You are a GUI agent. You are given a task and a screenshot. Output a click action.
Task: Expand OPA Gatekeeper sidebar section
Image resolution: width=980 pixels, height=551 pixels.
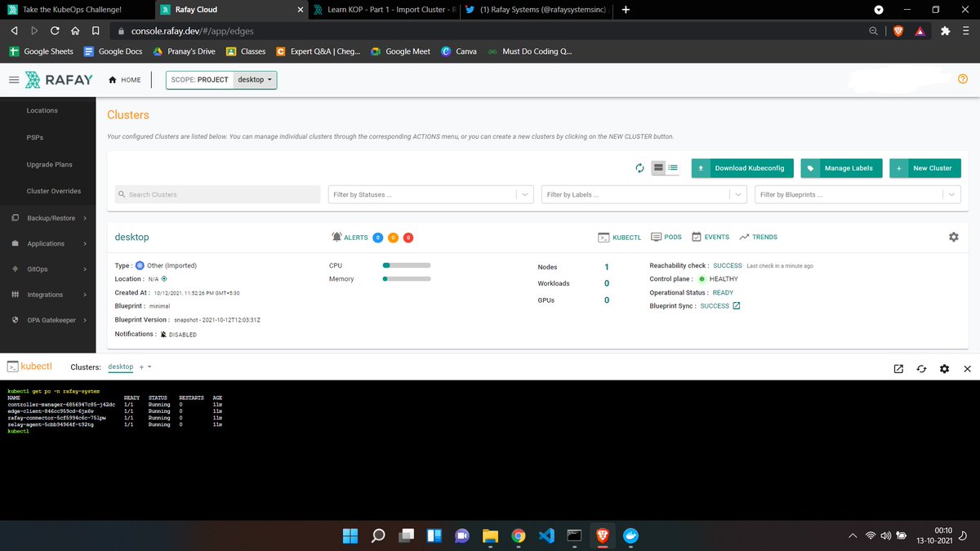tap(49, 320)
